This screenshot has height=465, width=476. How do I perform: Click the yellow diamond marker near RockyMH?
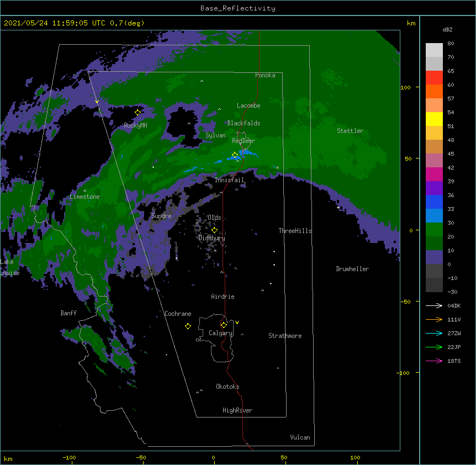coord(138,113)
